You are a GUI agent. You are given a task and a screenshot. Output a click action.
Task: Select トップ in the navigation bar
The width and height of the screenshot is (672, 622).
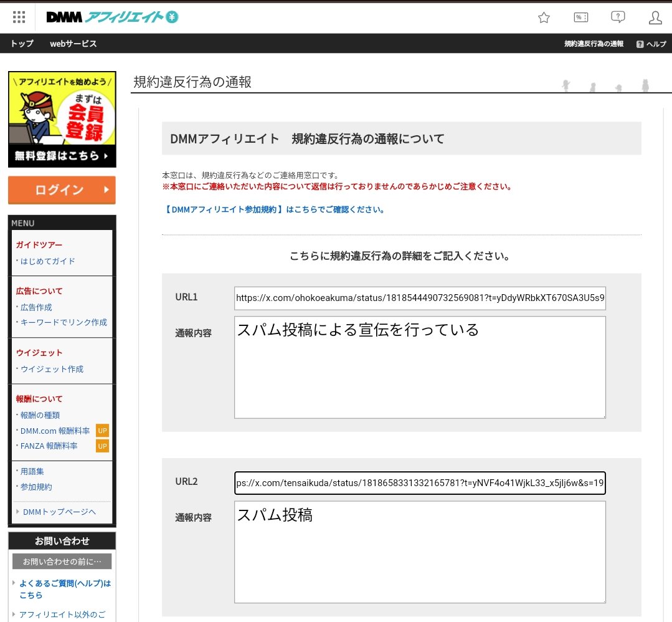click(21, 44)
